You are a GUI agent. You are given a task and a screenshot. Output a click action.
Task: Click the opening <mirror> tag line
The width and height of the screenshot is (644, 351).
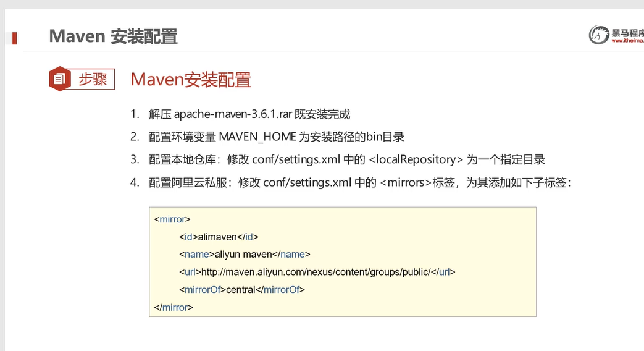[172, 219]
